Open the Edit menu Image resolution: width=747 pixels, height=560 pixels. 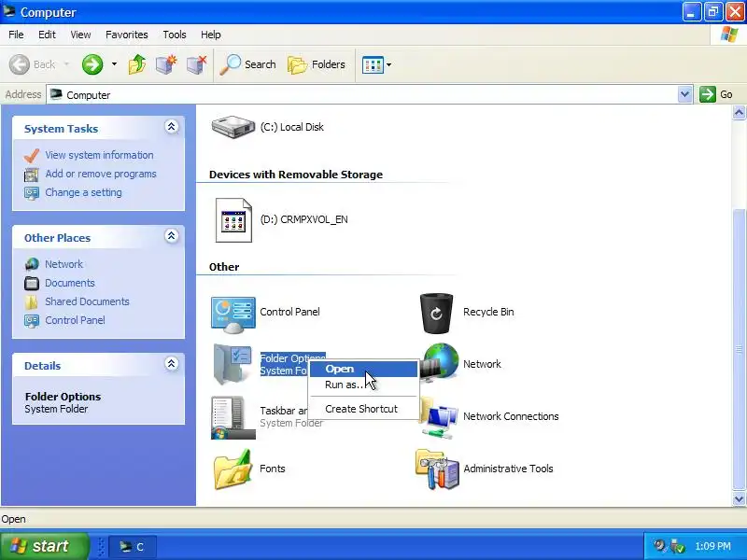pyautogui.click(x=47, y=35)
